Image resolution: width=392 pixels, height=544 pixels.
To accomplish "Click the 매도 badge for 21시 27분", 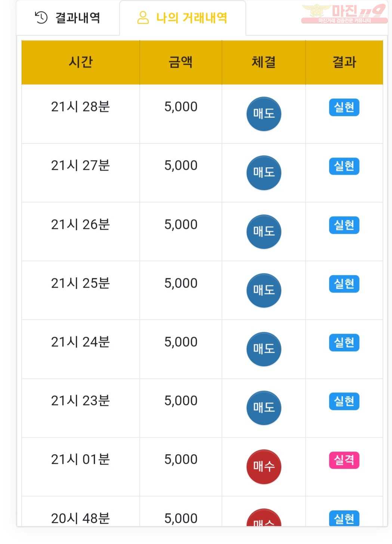I will pyautogui.click(x=264, y=172).
